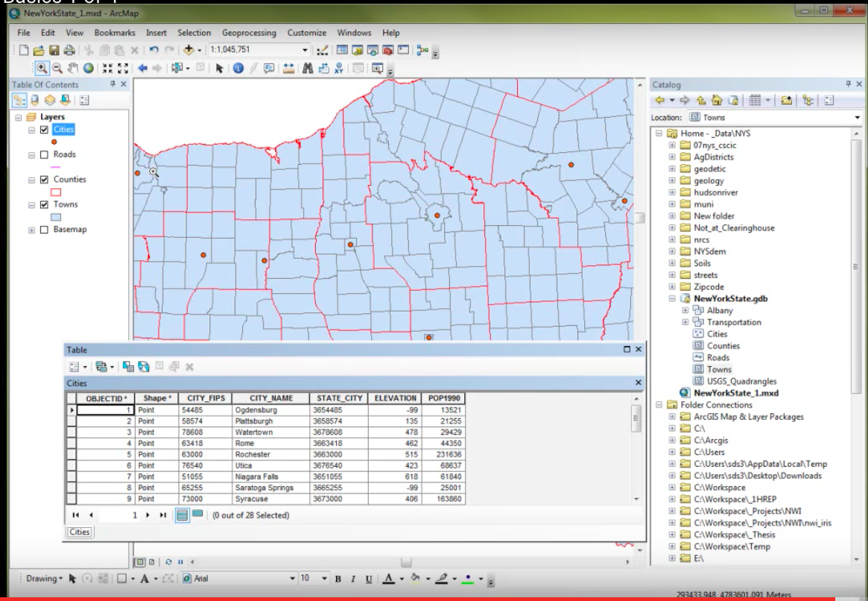This screenshot has height=601, width=868.
Task: Click the Full Extent globe icon
Action: (x=88, y=68)
